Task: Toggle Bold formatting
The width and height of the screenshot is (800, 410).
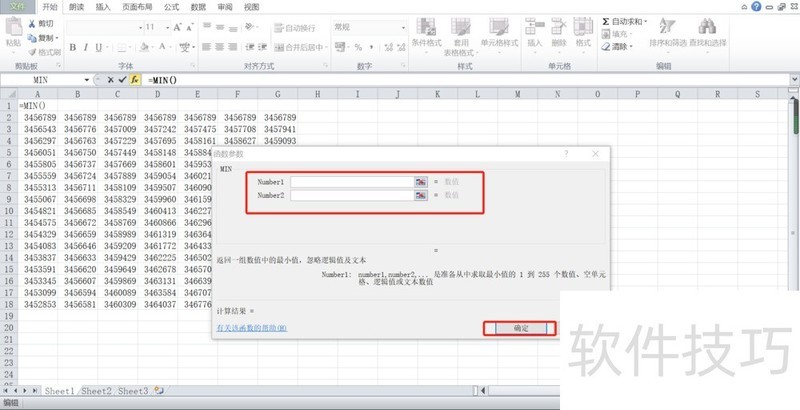Action: [x=73, y=47]
